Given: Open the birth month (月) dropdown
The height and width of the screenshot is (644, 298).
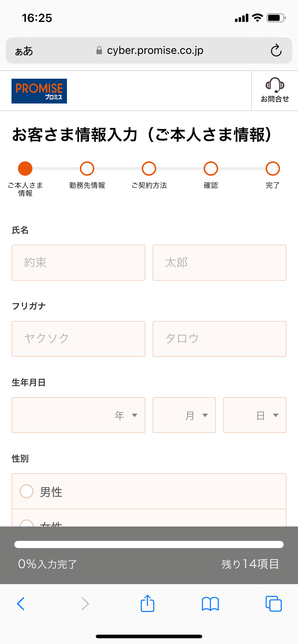Looking at the screenshot, I should click(184, 415).
